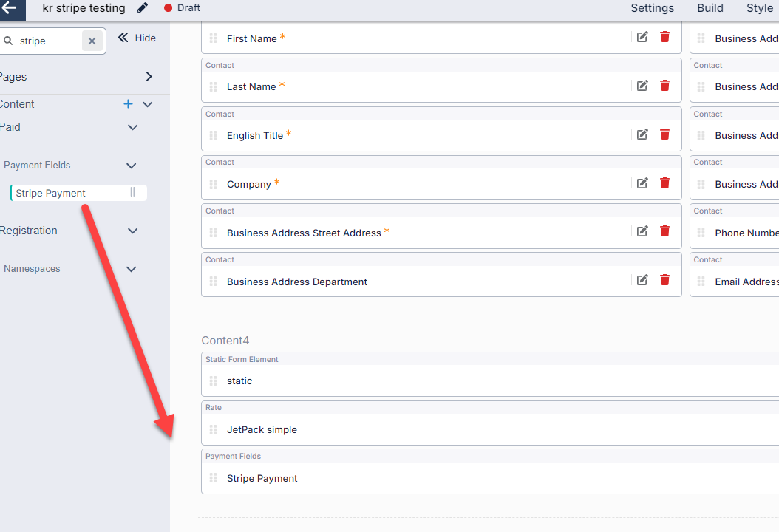The width and height of the screenshot is (779, 532).
Task: Clear the stripe search text
Action: 92,41
